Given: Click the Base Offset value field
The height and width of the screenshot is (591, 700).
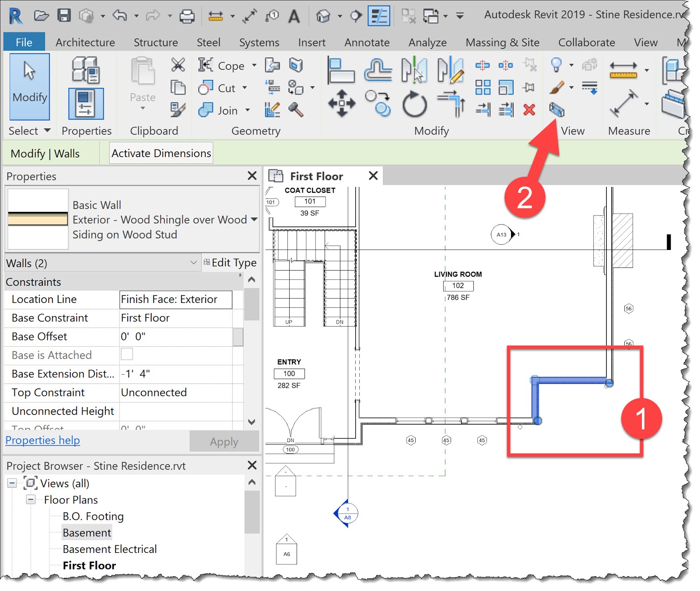Looking at the screenshot, I should click(x=175, y=337).
